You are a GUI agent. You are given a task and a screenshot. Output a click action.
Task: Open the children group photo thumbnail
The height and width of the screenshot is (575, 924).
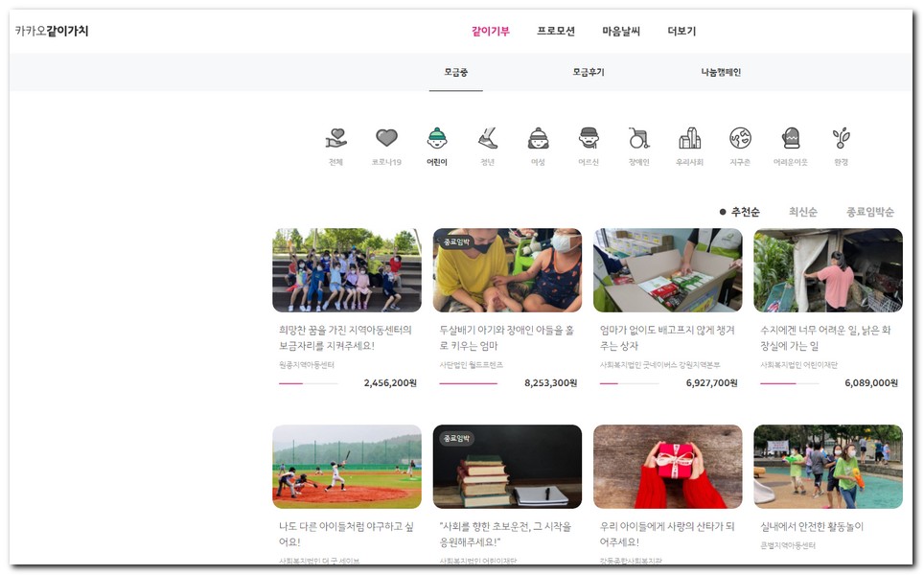[347, 270]
